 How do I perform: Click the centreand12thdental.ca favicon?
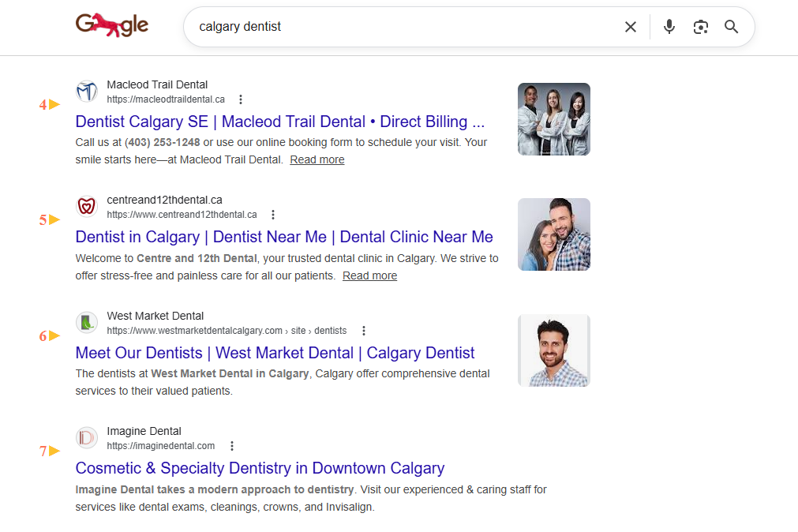tap(87, 207)
